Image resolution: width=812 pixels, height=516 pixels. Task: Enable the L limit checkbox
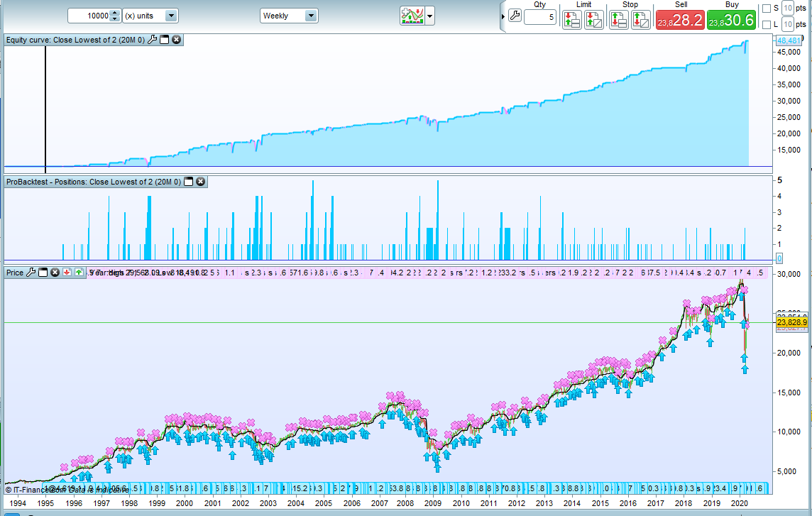coord(767,24)
